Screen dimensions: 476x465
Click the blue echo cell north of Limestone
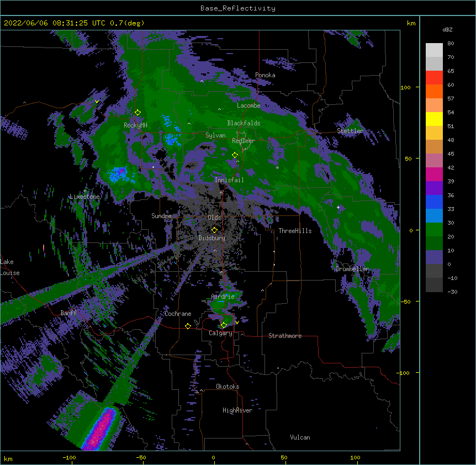[x=119, y=174]
